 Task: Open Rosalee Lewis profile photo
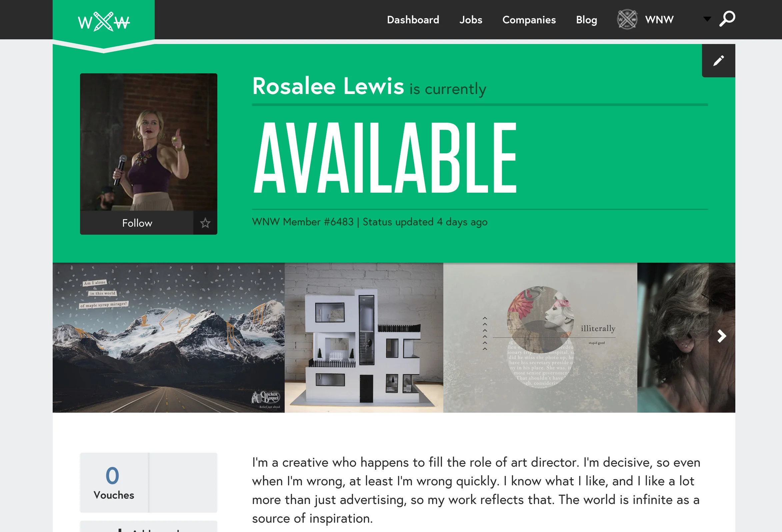[x=148, y=142]
